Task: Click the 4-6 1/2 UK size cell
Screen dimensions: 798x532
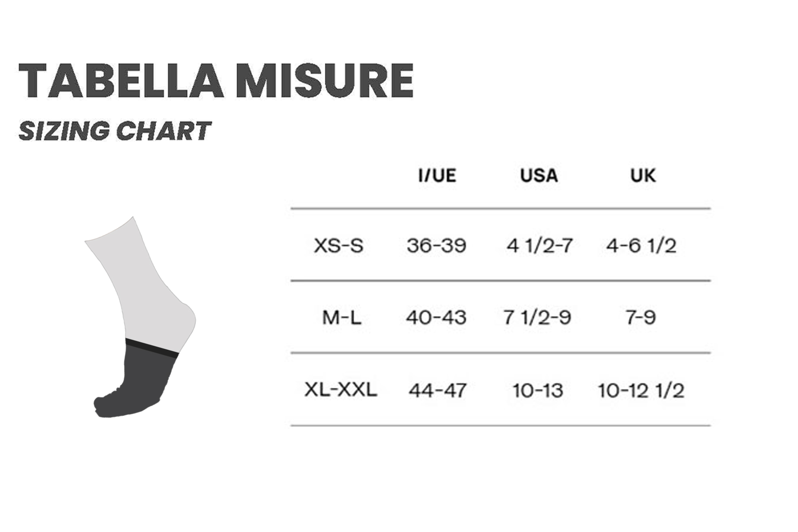Action: [x=641, y=246]
